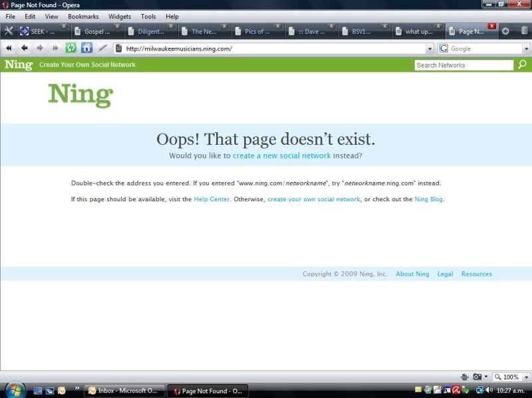This screenshot has width=532, height=398.
Task: Open the Resources footer link
Action: pyautogui.click(x=476, y=274)
